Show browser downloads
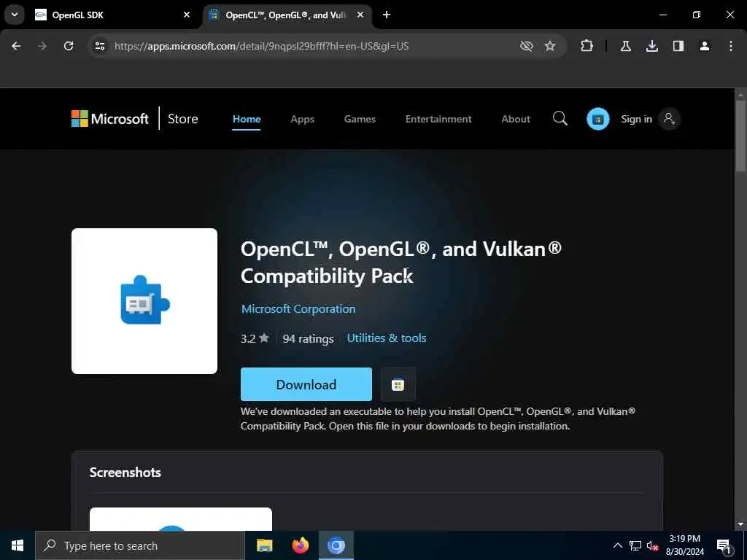747x560 pixels. (652, 46)
